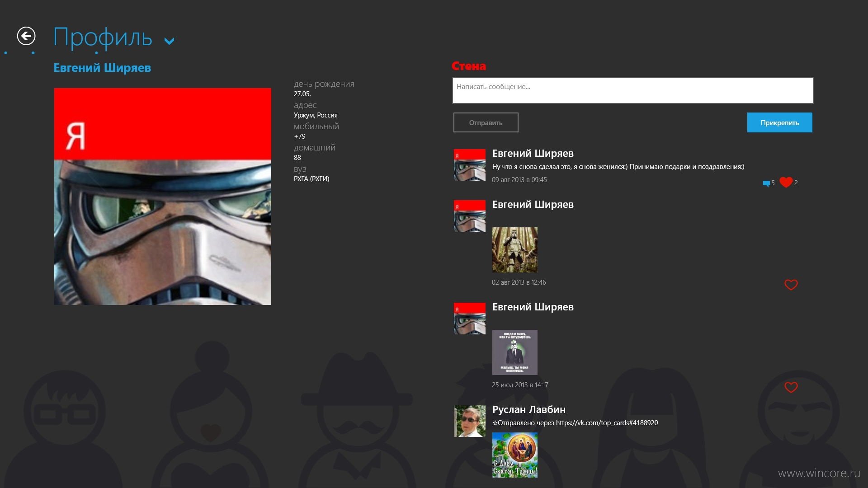Open avatar next to the 09 авг post
868x488 pixels.
point(470,165)
